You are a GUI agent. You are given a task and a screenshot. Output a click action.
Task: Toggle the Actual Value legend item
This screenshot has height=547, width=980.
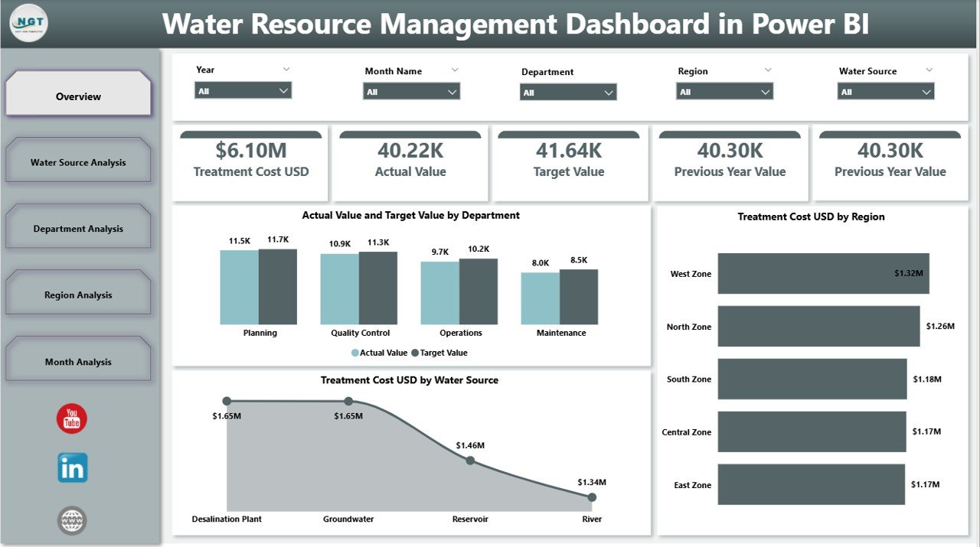[x=381, y=353]
